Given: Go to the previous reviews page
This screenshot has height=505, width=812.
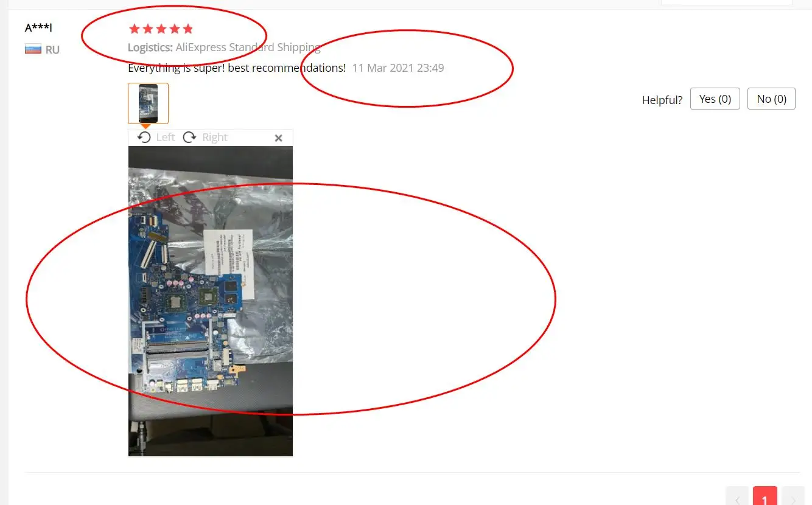Looking at the screenshot, I should pos(737,496).
